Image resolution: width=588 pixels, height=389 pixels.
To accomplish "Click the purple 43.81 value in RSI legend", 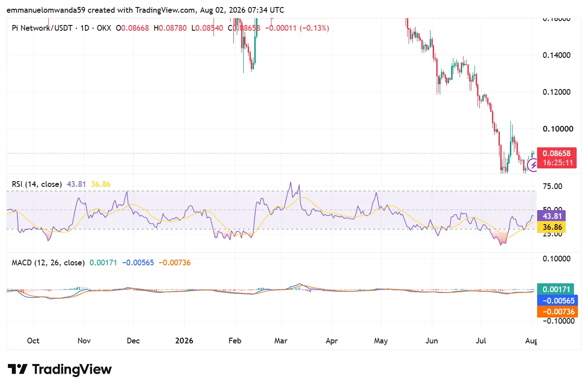I will coord(76,184).
